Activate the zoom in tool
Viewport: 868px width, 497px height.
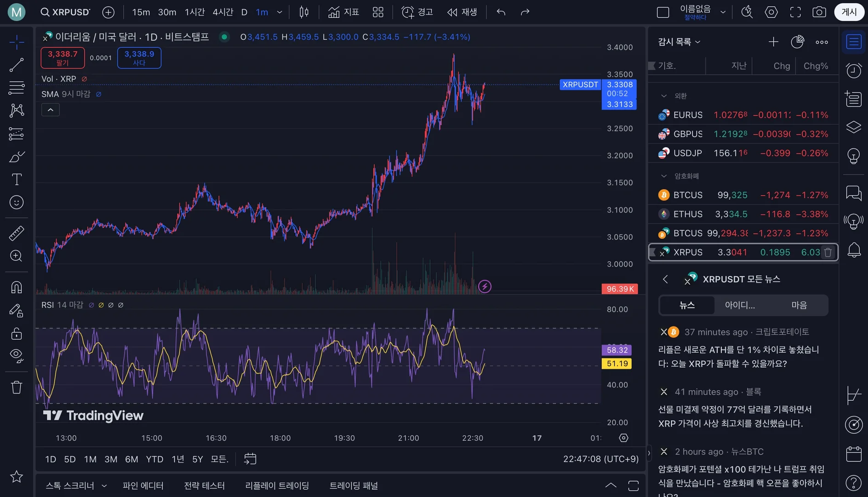pos(17,256)
